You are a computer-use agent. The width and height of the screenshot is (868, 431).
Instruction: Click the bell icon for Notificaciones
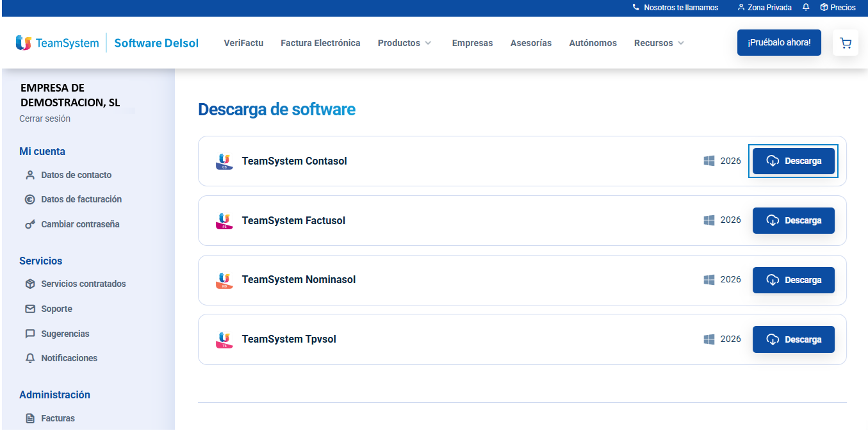[30, 358]
